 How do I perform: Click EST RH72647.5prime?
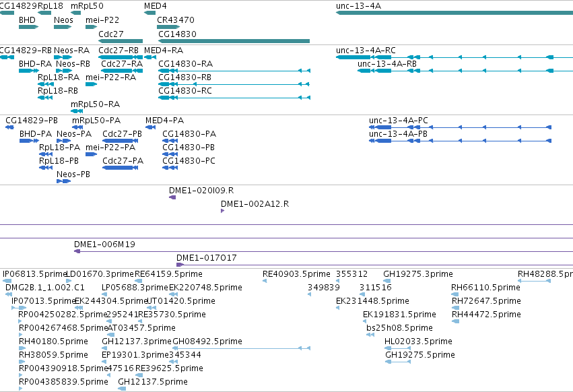[455, 308]
